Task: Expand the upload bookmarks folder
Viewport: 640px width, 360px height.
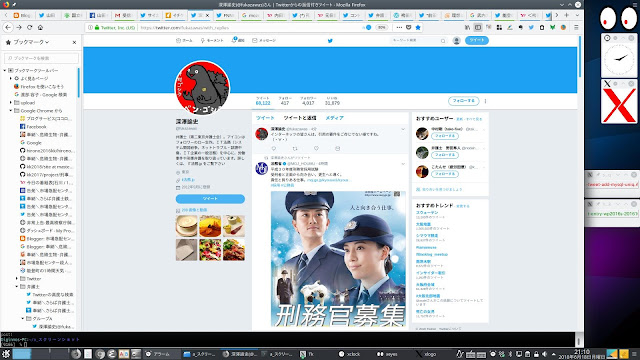Action: click(x=11, y=102)
